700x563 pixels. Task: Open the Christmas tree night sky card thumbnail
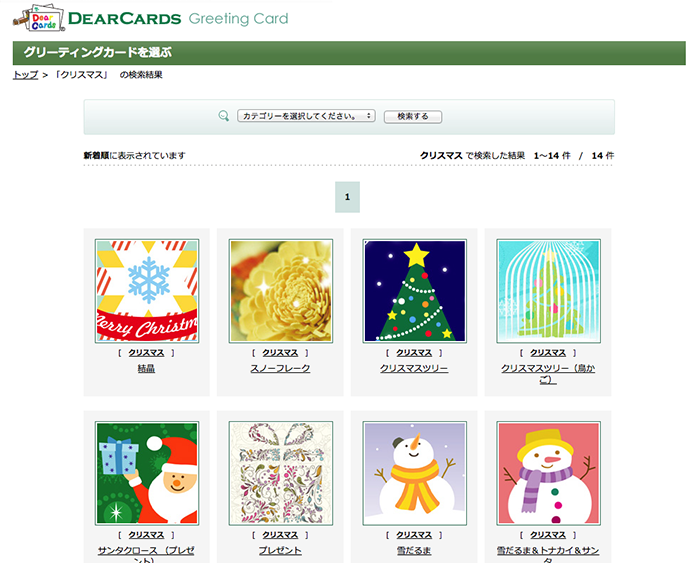point(415,291)
